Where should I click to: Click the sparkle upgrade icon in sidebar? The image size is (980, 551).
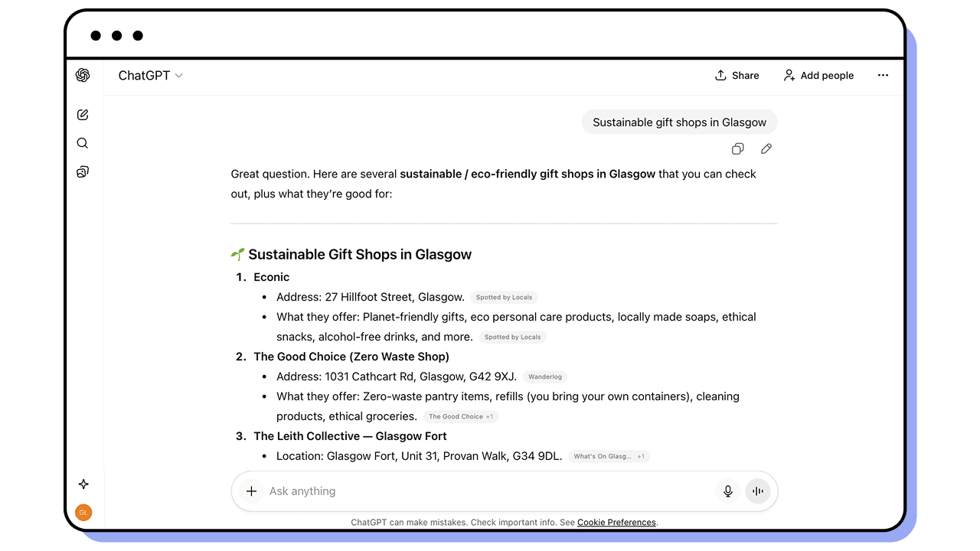click(83, 484)
